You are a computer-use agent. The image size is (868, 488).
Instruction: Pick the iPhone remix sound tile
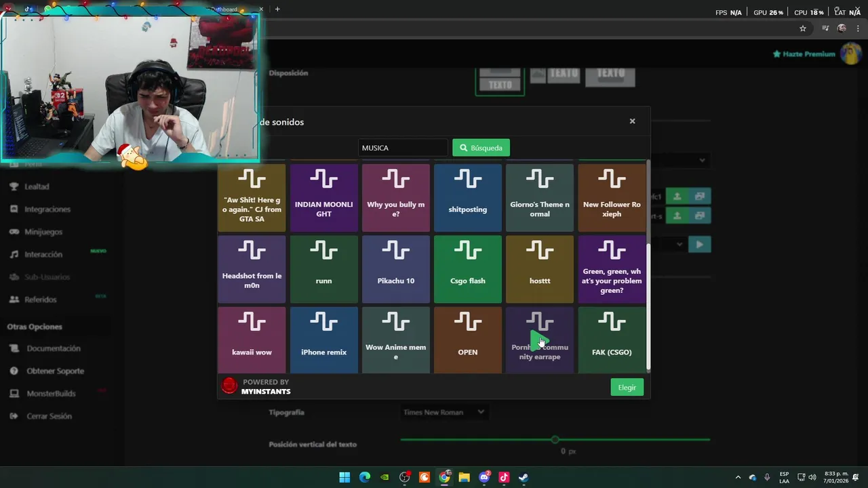[x=323, y=340]
